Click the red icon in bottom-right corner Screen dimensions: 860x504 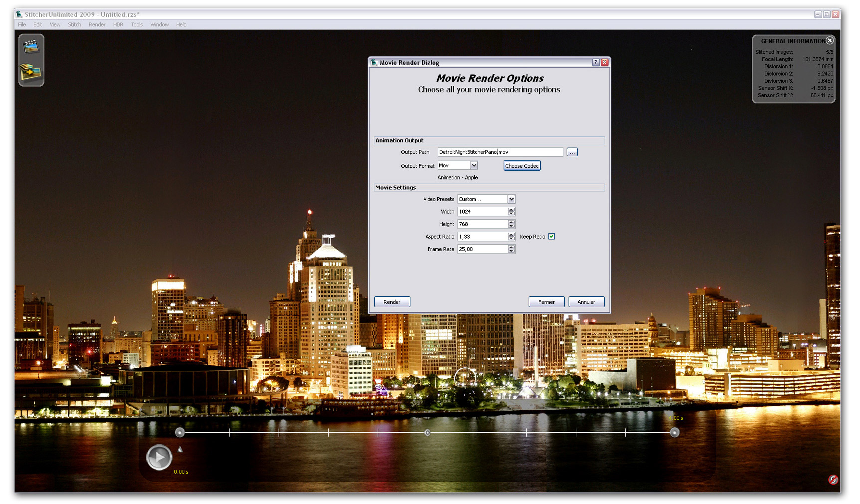pyautogui.click(x=833, y=479)
